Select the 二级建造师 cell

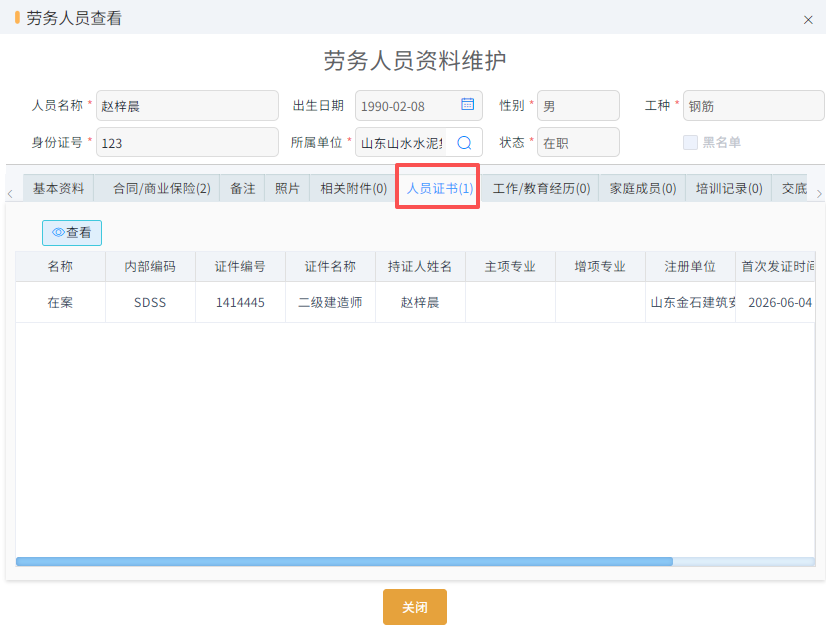point(330,302)
